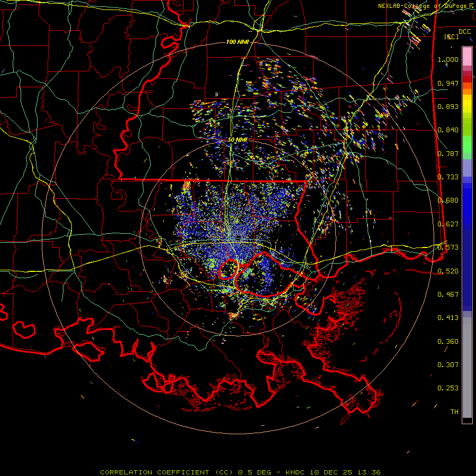476x476 pixels.
Task: Click the 0.787 color scale value
Action: [448, 153]
